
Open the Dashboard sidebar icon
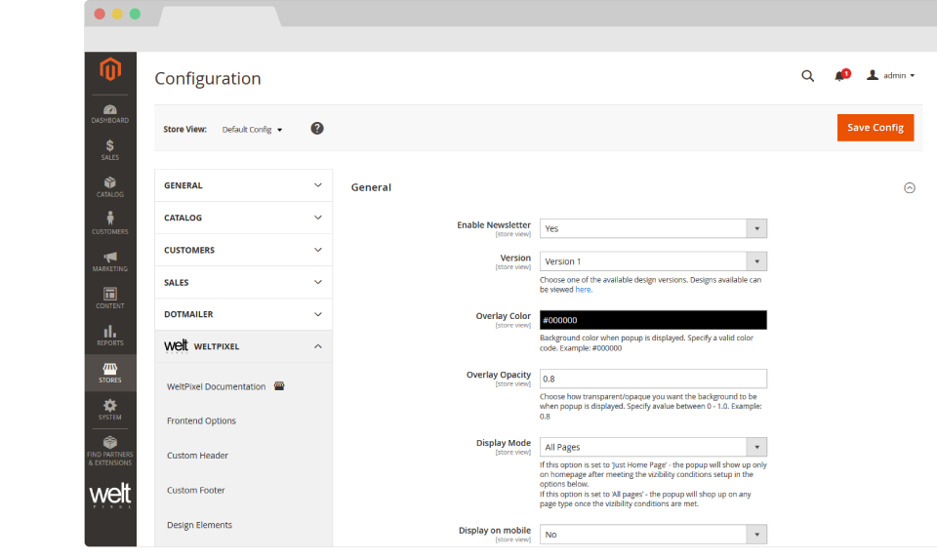109,113
